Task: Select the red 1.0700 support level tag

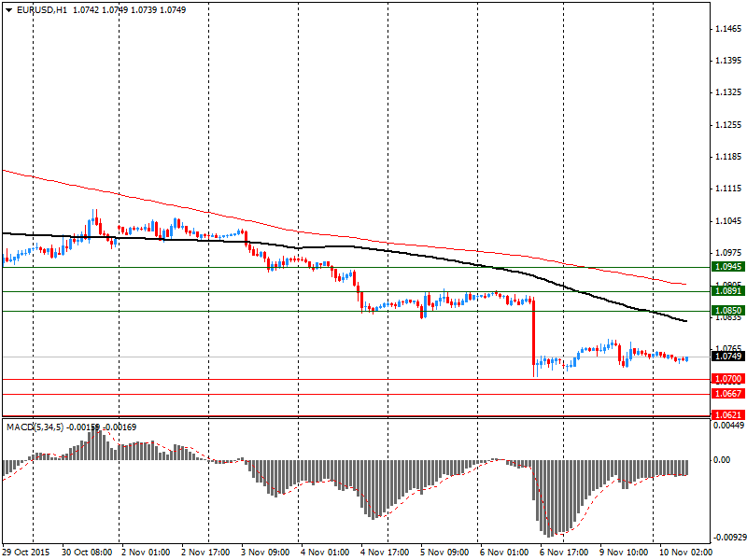Action: pyautogui.click(x=728, y=379)
